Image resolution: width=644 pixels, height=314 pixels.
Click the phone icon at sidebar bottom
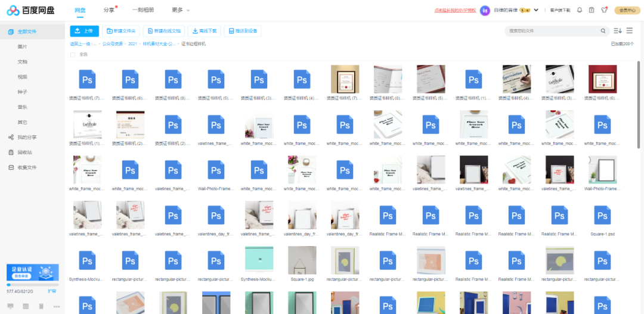(41, 306)
